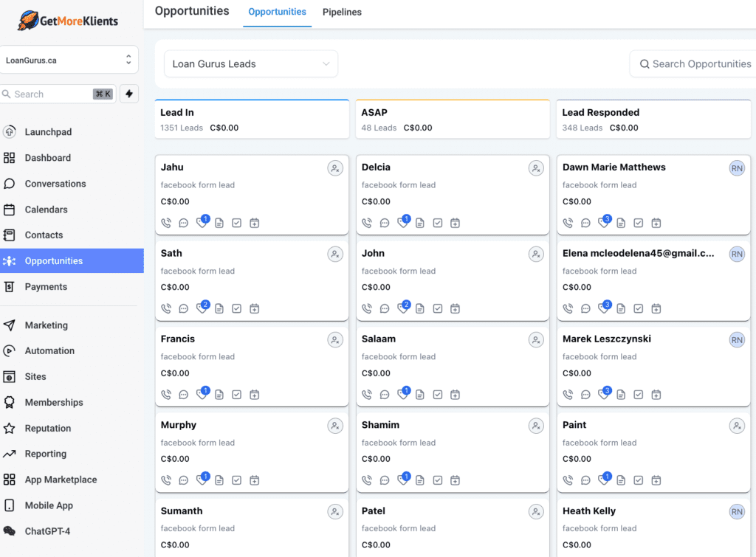756x557 pixels.
Task: Click the unassigned owner icon on Murphy's card
Action: tap(335, 426)
